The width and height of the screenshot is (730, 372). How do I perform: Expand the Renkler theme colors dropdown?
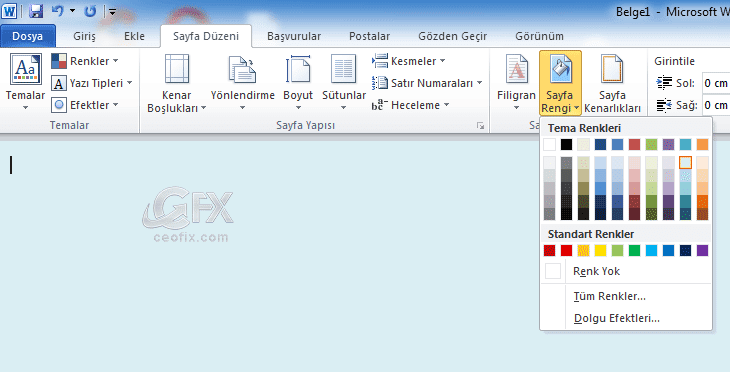85,61
